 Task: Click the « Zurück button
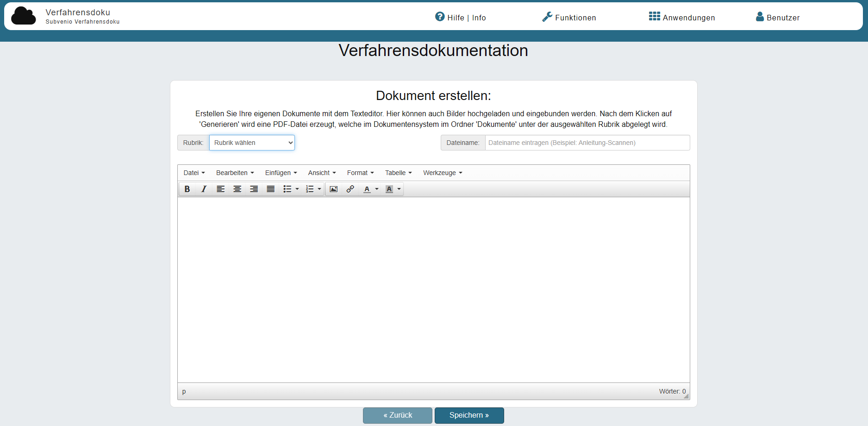tap(398, 415)
